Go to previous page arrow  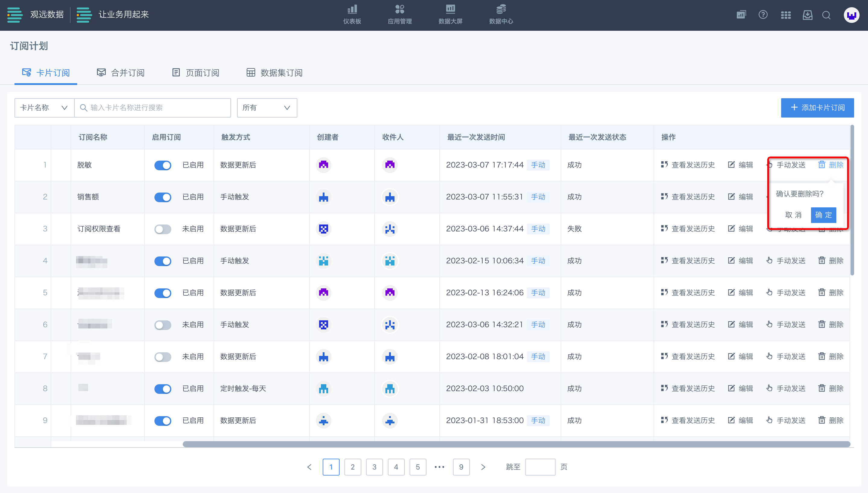(x=309, y=467)
